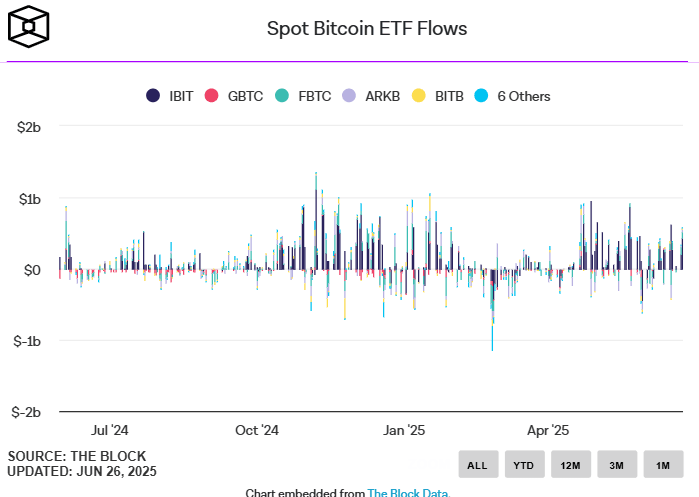This screenshot has height=497, width=699.
Task: Click The Block cube logo
Action: [28, 27]
